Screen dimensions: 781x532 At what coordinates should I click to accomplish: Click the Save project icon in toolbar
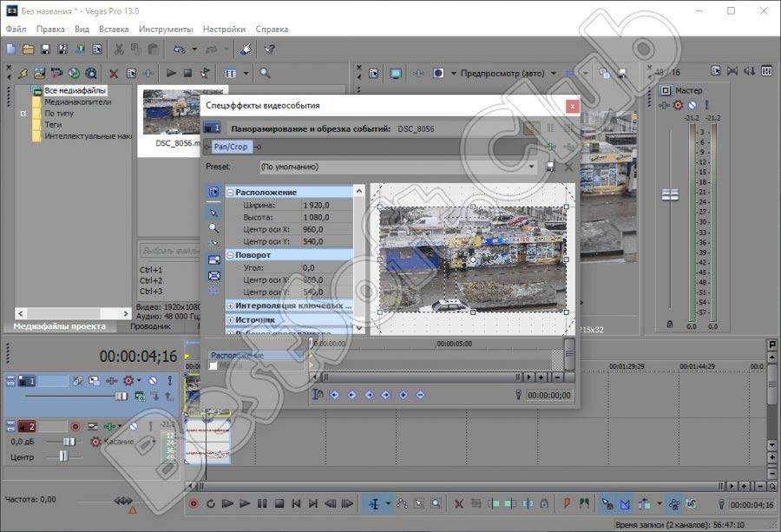point(44,49)
